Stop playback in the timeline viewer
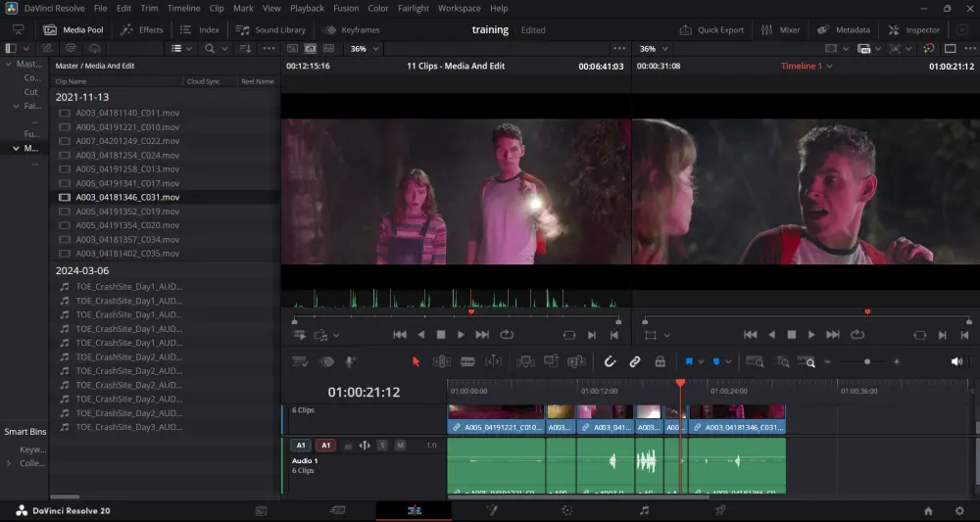Image resolution: width=980 pixels, height=522 pixels. pos(791,335)
